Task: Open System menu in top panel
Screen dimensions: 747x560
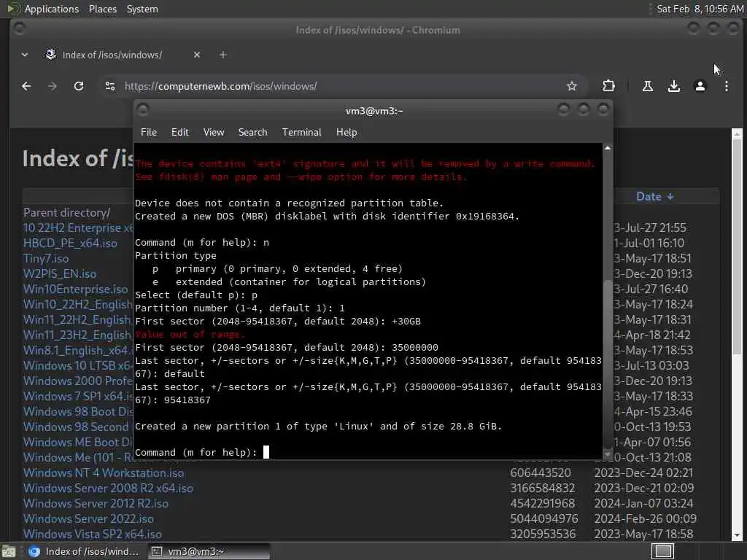Action: coord(142,9)
